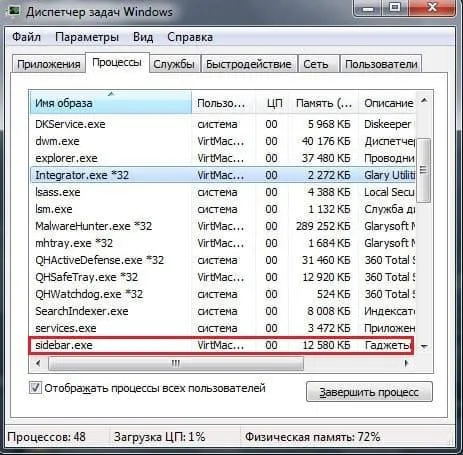
Task: Sort by Память column header
Action: pos(324,103)
